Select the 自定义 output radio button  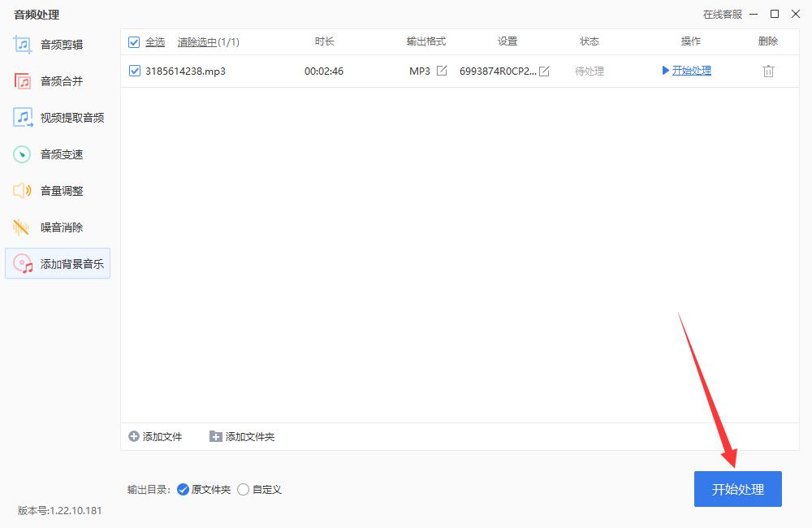pyautogui.click(x=244, y=489)
